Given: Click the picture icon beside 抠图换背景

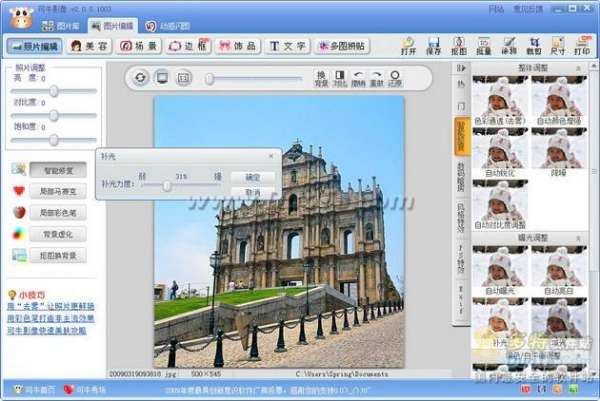Looking at the screenshot, I should 19,255.
